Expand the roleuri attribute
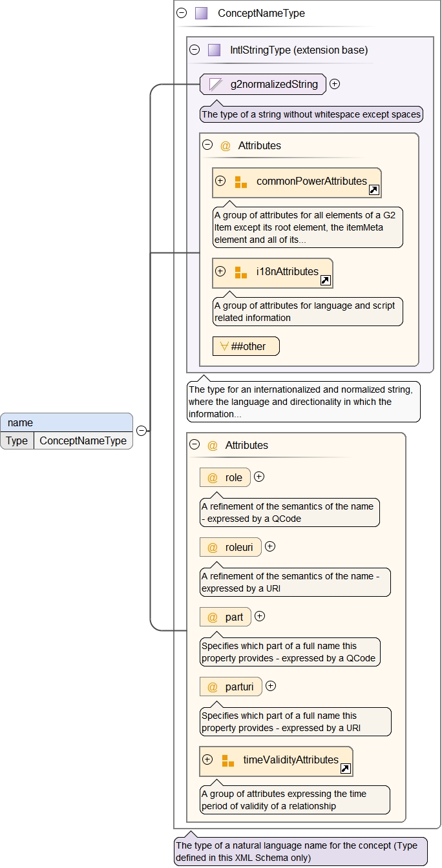The image size is (442, 868). (x=270, y=546)
